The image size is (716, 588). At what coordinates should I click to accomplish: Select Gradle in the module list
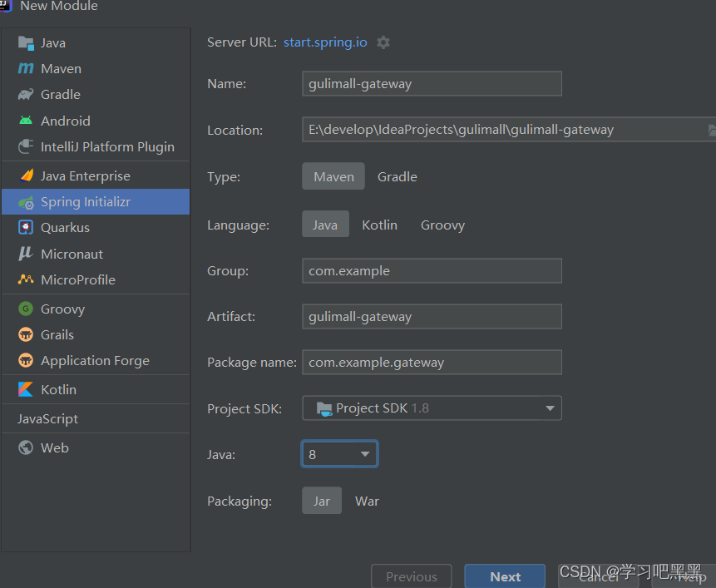[x=96, y=95]
